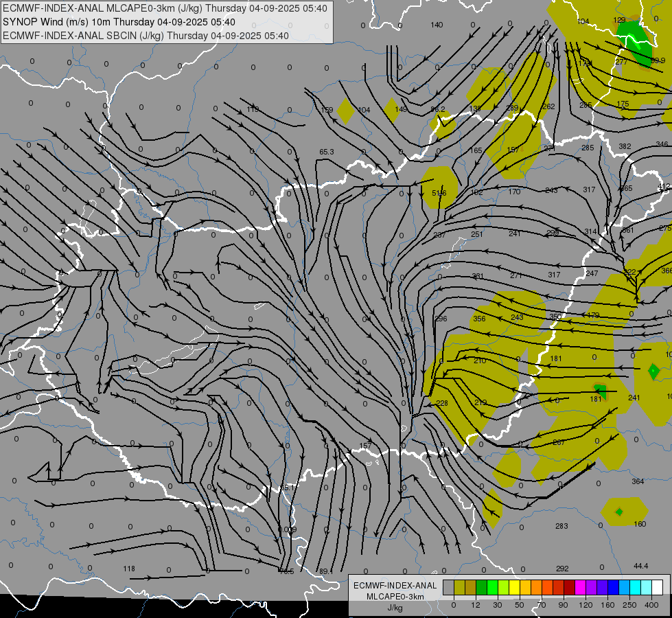Image resolution: width=672 pixels, height=618 pixels.
Task: Click the white swatch at legend end
Action: 658,588
